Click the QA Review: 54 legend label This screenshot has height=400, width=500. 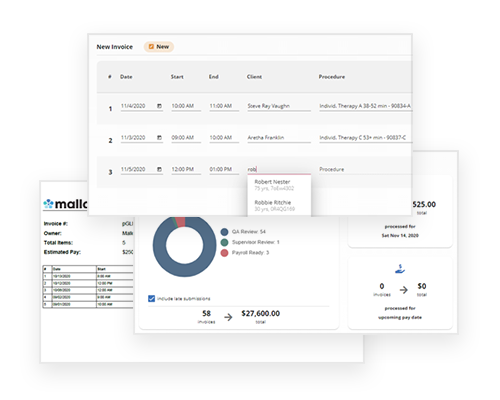point(249,232)
